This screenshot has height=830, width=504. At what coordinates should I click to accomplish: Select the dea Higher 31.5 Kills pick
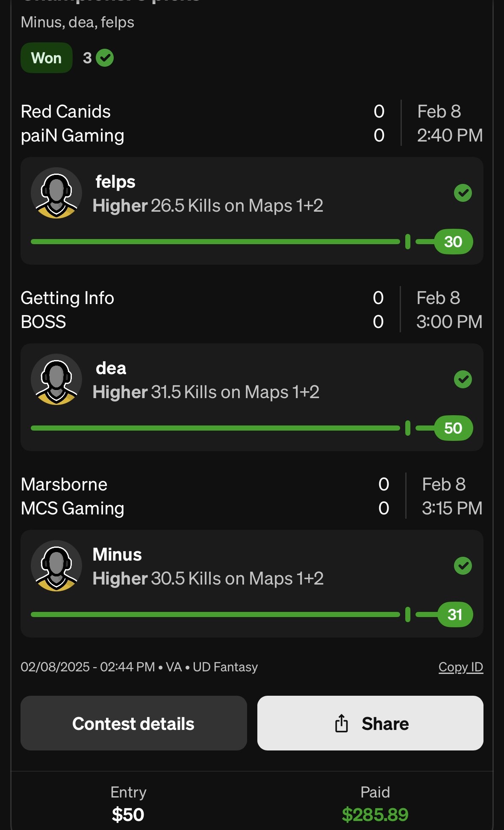click(252, 397)
